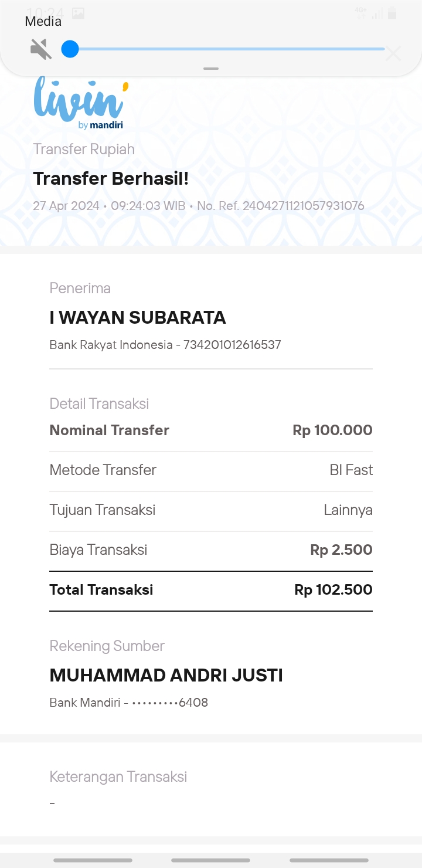
Task: Expand the media volume panel handle
Action: (211, 69)
